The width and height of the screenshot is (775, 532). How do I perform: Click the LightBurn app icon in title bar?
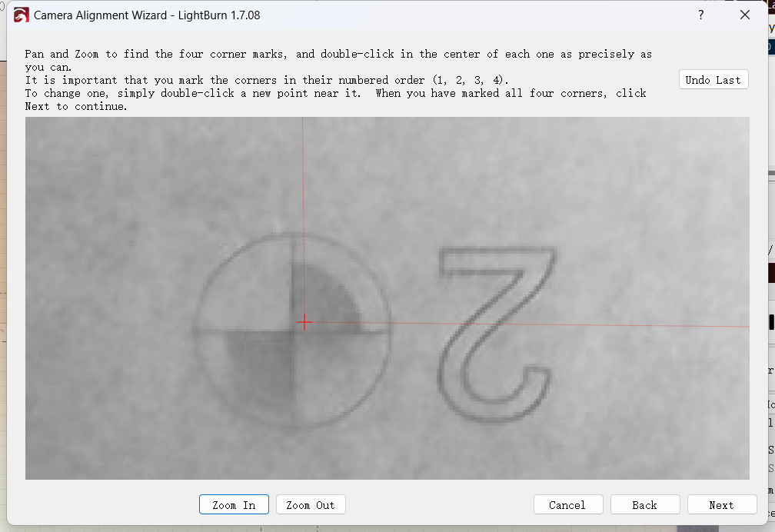pyautogui.click(x=22, y=15)
